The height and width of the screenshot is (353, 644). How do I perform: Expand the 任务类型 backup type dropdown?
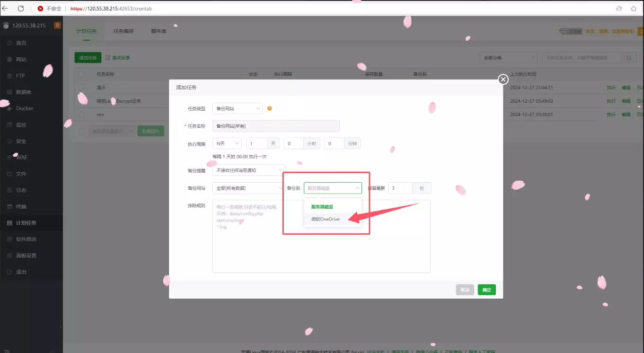point(237,108)
